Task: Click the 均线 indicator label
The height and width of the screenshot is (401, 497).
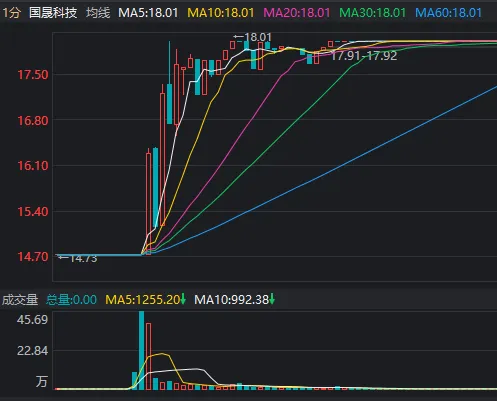Action: [98, 13]
